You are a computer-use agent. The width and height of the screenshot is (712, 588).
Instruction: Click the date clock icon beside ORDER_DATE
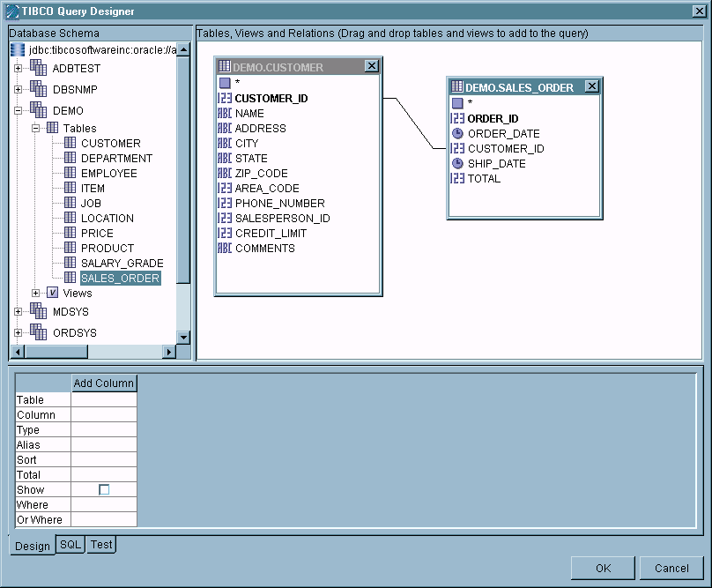[457, 134]
